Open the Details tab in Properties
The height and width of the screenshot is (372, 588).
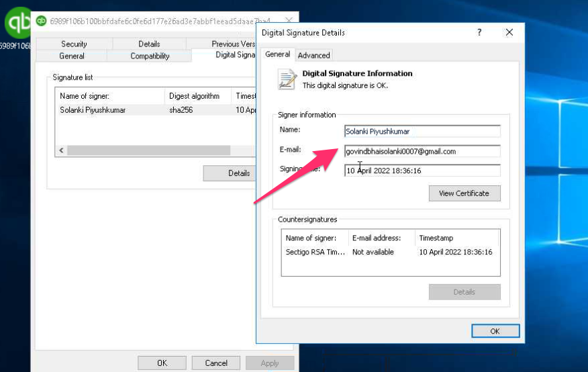click(149, 44)
